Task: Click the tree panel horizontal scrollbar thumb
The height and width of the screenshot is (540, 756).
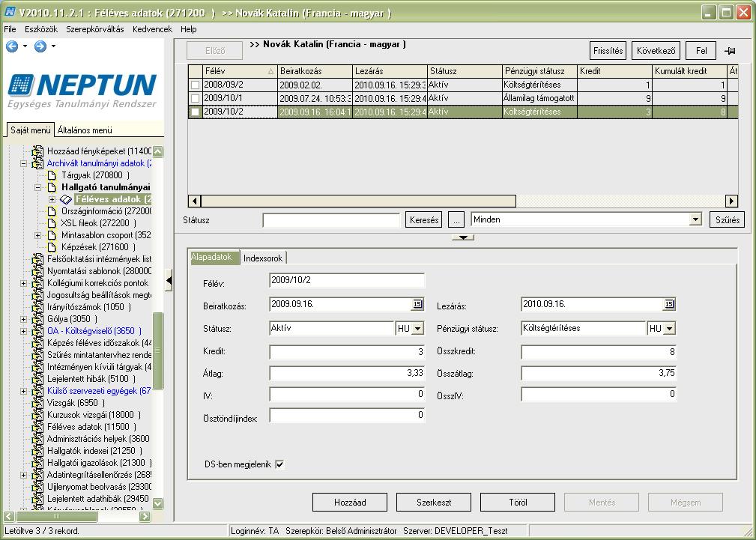Action: pos(56,516)
